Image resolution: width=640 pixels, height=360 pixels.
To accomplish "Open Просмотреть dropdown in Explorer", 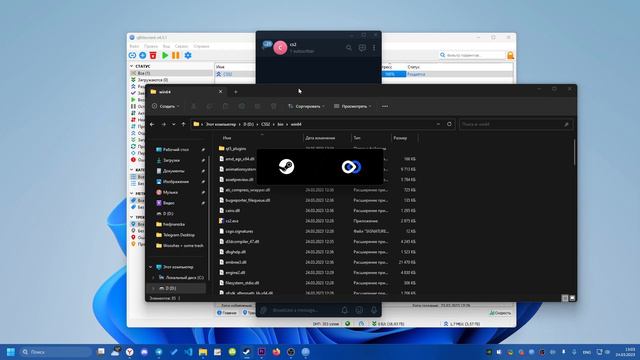I will pyautogui.click(x=353, y=106).
